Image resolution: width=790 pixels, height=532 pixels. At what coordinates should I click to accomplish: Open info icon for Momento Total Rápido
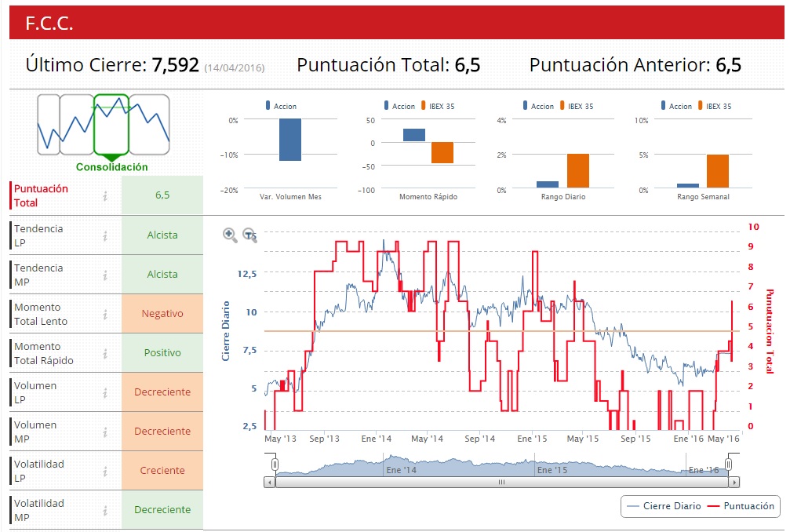tap(105, 354)
